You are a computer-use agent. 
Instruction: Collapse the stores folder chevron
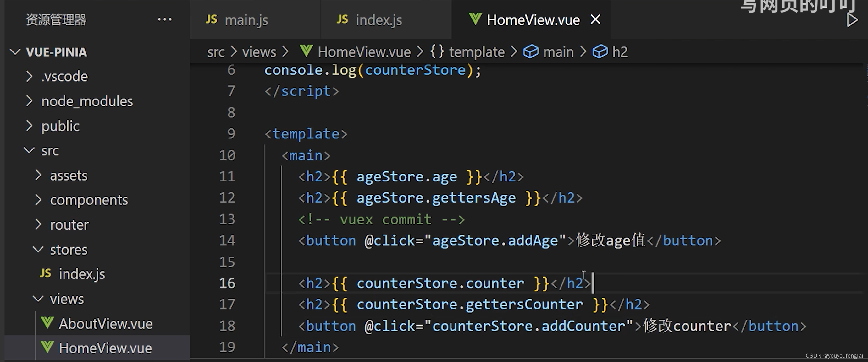[38, 249]
